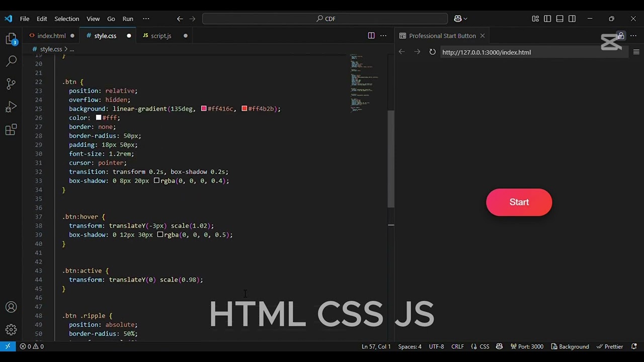Click the Copilot status icon in status bar
Screen dimensions: 644x362
[499, 346]
